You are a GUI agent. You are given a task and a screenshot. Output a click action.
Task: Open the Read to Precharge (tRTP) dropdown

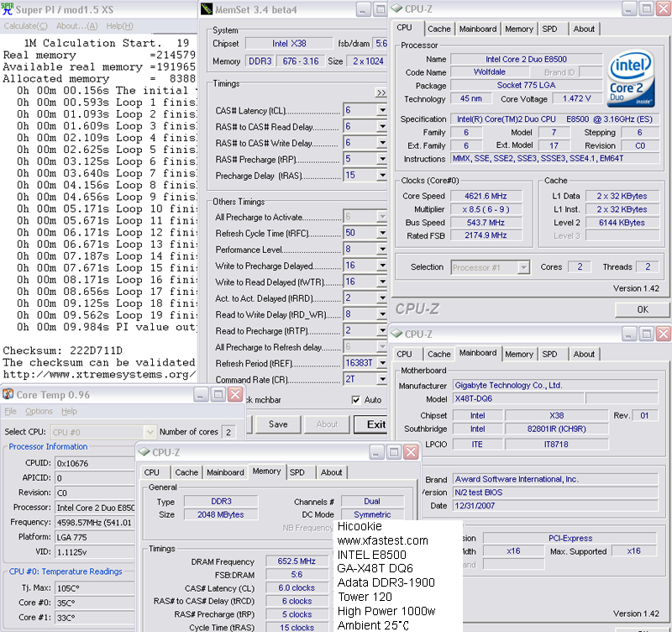[x=382, y=330]
